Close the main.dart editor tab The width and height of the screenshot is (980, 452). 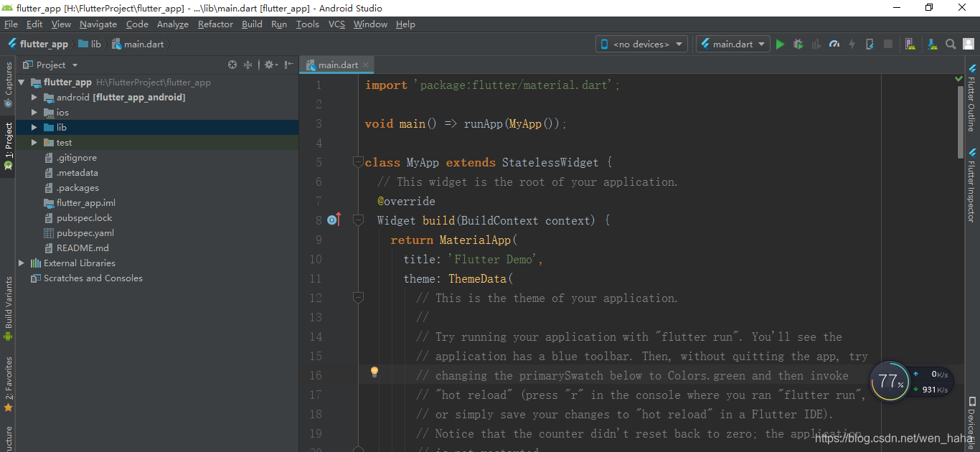click(365, 65)
